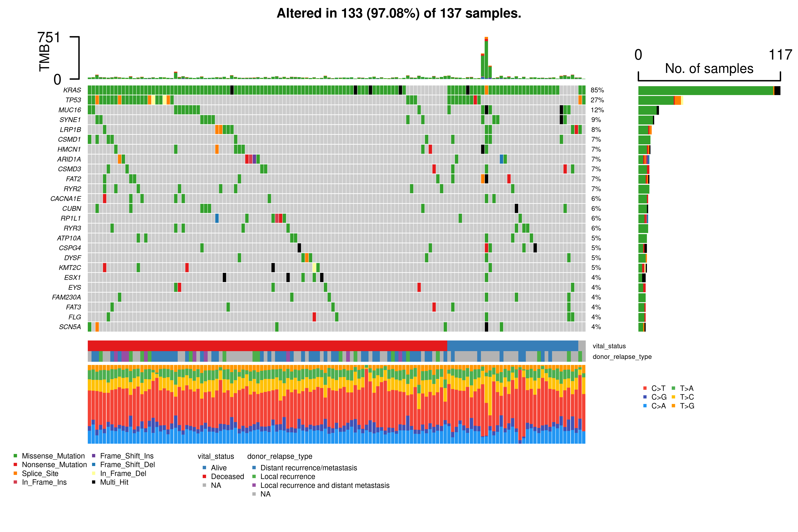The width and height of the screenshot is (798, 532).
Task: Click the MUC16 gene label
Action: point(70,110)
